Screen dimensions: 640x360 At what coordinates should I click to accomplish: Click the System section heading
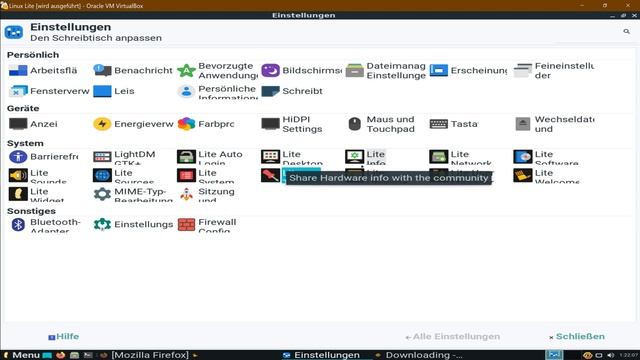tap(25, 143)
